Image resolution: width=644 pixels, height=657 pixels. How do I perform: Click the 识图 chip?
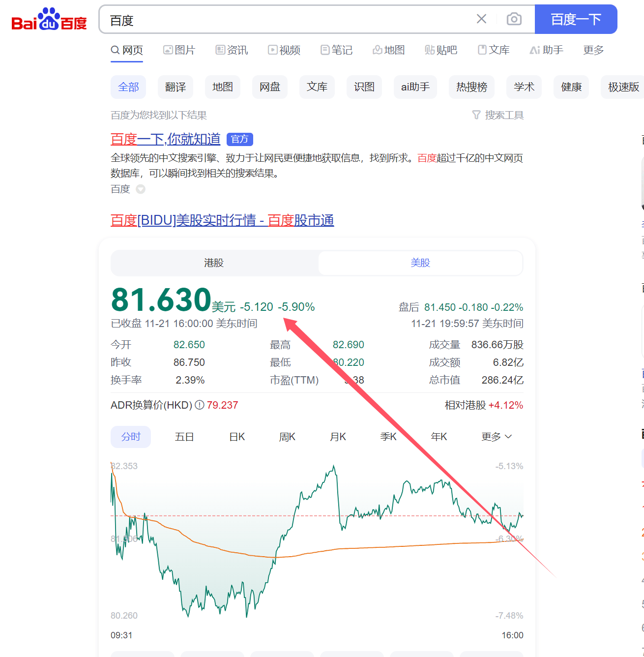pyautogui.click(x=364, y=87)
